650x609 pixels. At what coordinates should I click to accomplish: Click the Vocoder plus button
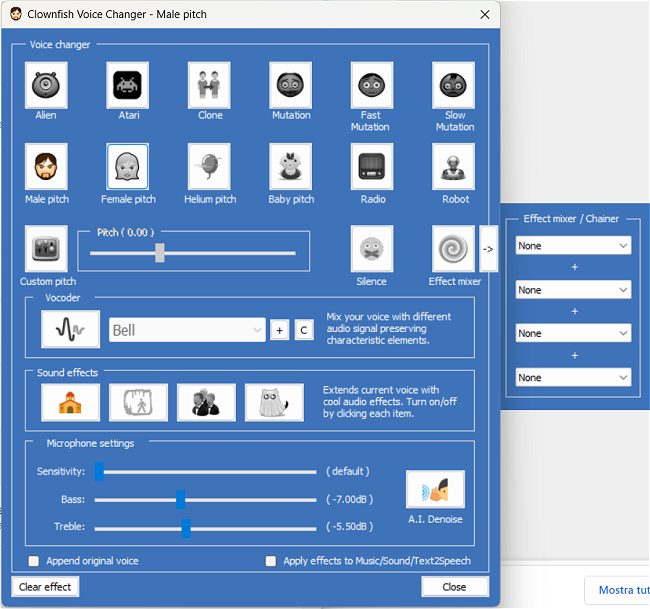coord(279,330)
